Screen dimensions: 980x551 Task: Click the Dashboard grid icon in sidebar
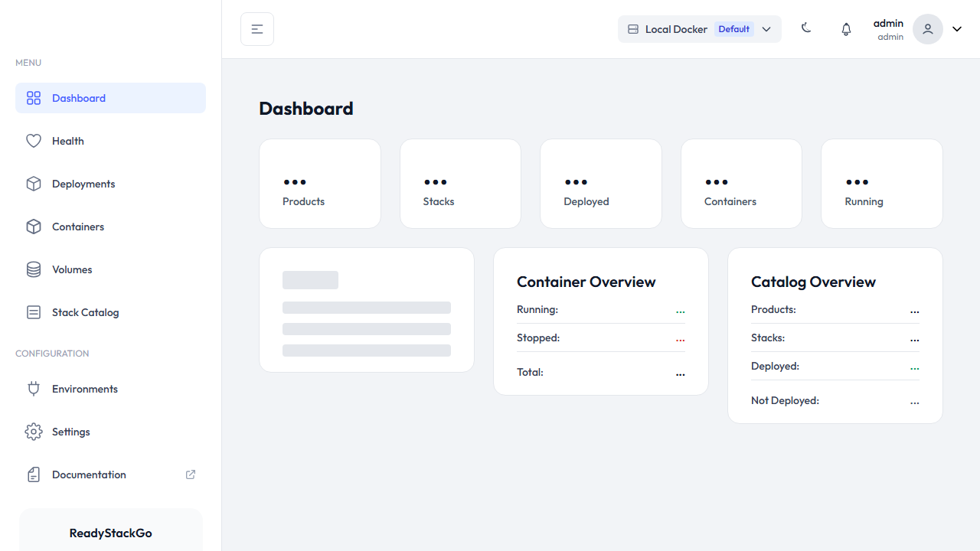click(x=34, y=98)
